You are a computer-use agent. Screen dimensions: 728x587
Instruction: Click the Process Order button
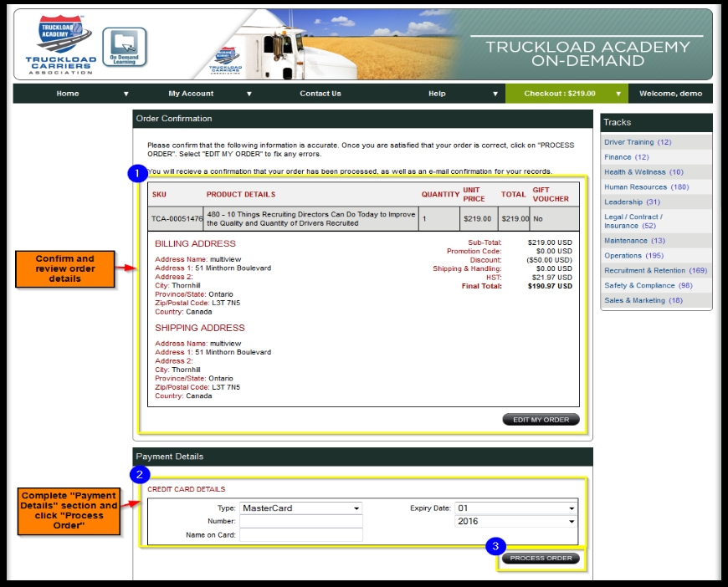[x=541, y=558]
